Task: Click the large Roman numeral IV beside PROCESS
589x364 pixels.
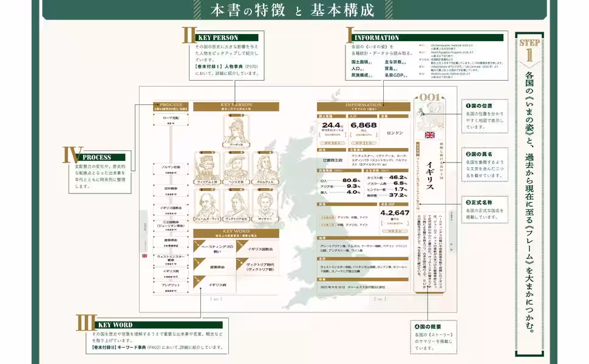Action: click(x=72, y=155)
